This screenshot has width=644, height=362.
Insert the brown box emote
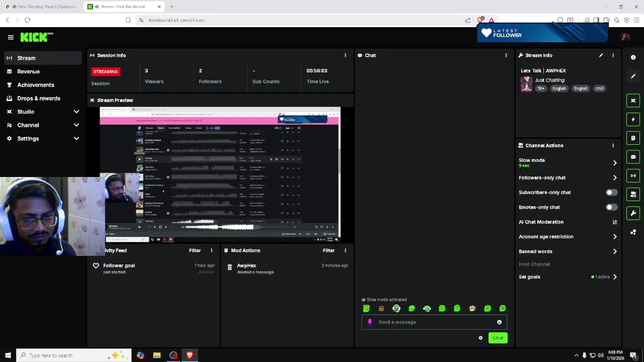pyautogui.click(x=381, y=308)
